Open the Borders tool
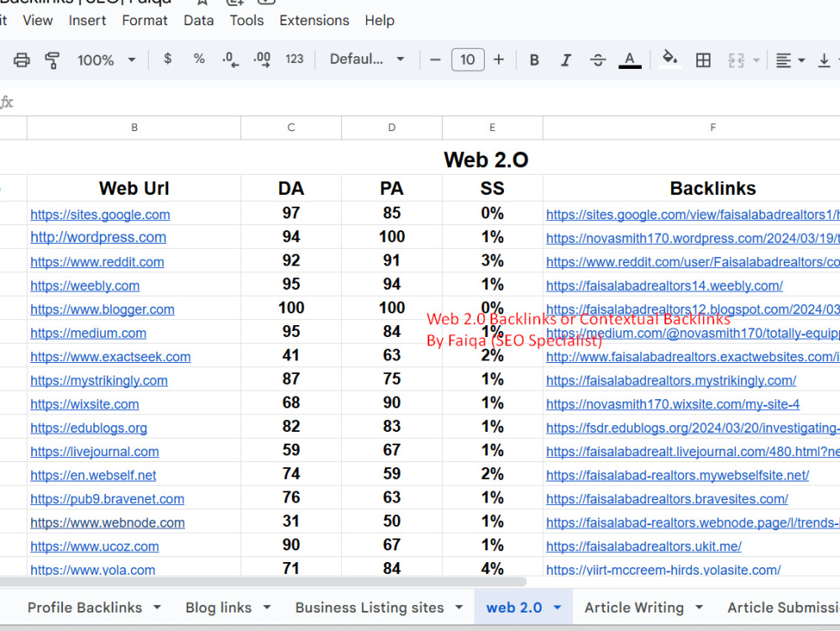 pyautogui.click(x=703, y=60)
